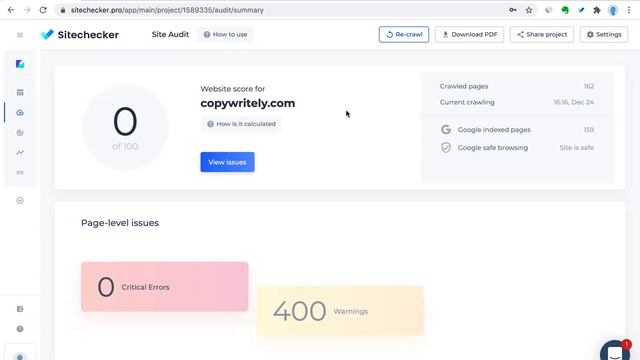Click the Google safe browsing row
The image size is (640, 360).
(x=517, y=148)
